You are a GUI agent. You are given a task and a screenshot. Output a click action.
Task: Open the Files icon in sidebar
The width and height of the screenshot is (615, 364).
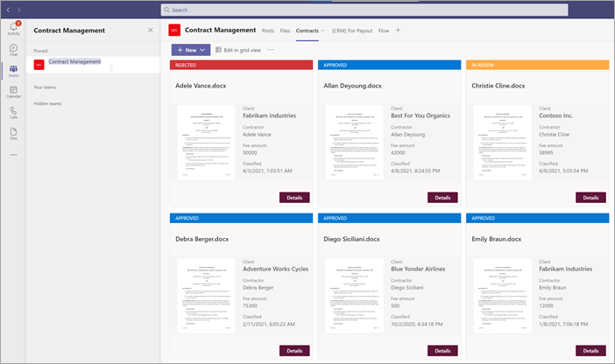coord(13,134)
